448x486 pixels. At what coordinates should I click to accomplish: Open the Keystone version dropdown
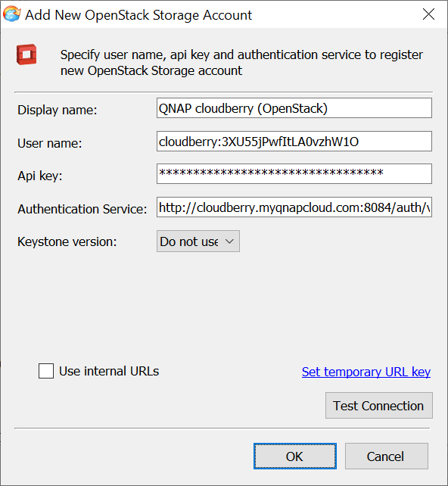point(198,241)
